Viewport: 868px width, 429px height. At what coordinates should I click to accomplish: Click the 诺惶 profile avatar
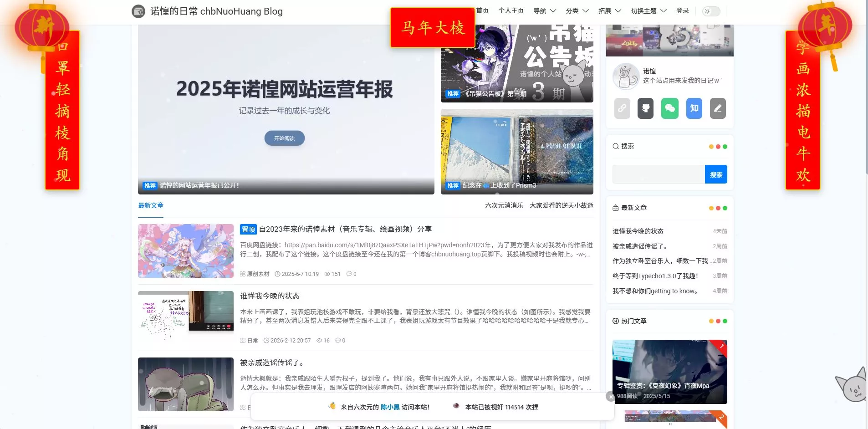click(626, 76)
